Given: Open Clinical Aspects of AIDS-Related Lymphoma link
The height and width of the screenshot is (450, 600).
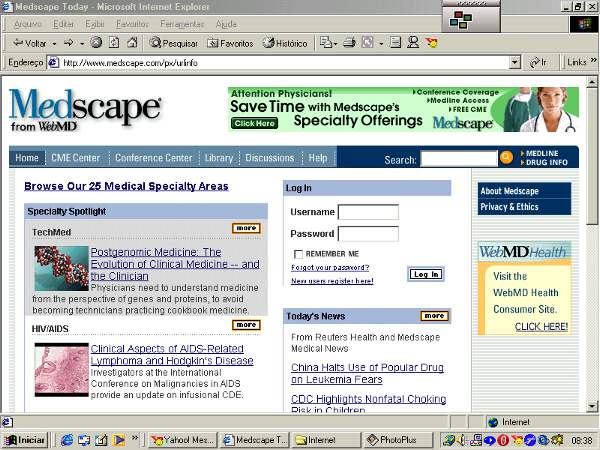Looking at the screenshot, I should coord(172,355).
